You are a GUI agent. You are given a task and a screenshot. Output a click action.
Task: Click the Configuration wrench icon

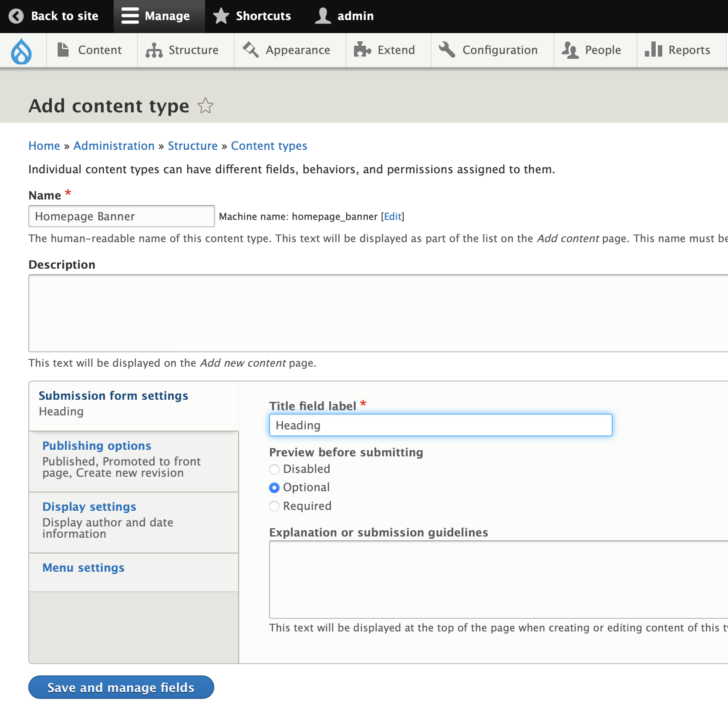[x=447, y=50]
